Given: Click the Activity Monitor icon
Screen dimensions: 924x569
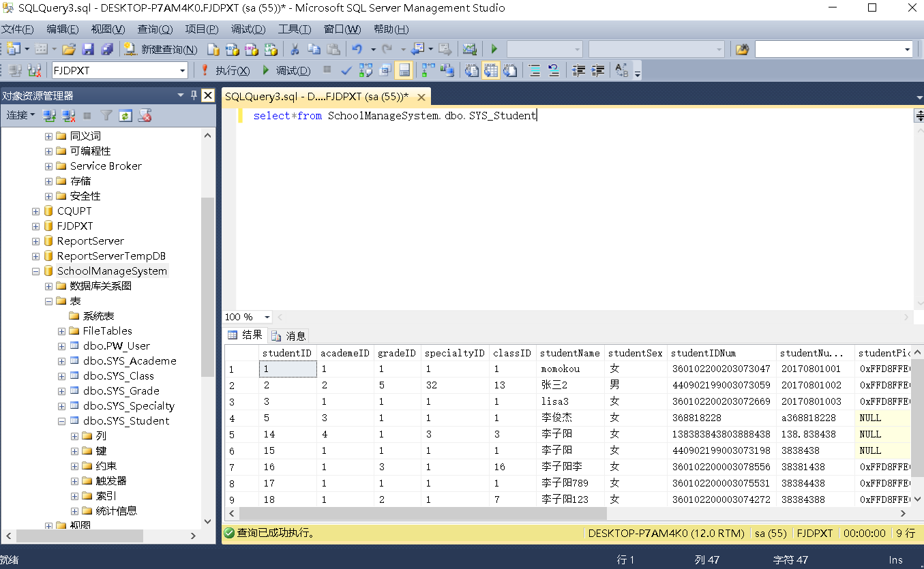Looking at the screenshot, I should point(469,49).
